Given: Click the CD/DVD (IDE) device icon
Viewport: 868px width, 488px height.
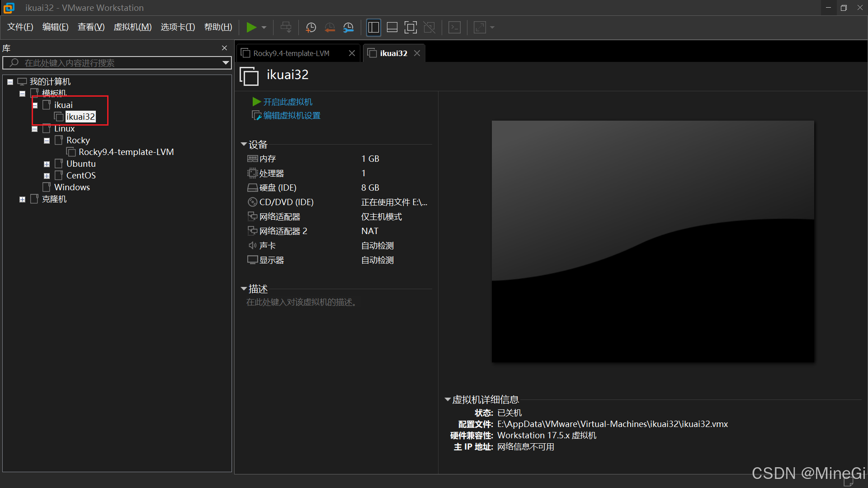Looking at the screenshot, I should [252, 202].
